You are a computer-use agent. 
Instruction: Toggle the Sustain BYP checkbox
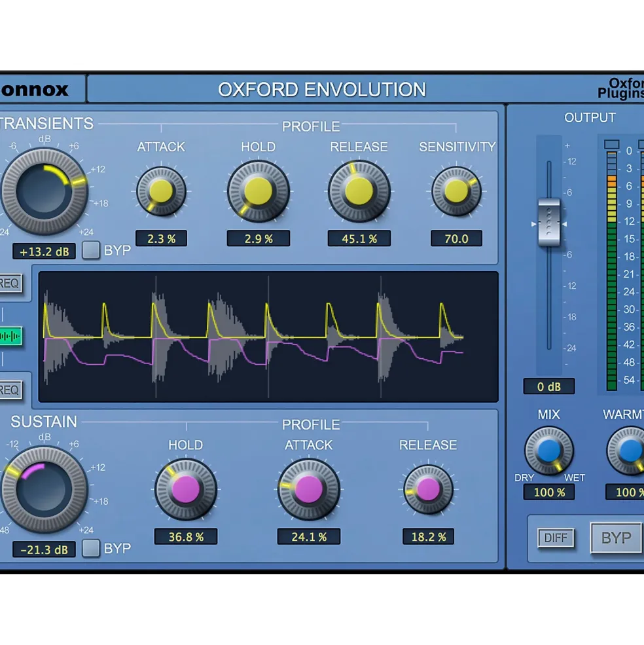point(91,548)
